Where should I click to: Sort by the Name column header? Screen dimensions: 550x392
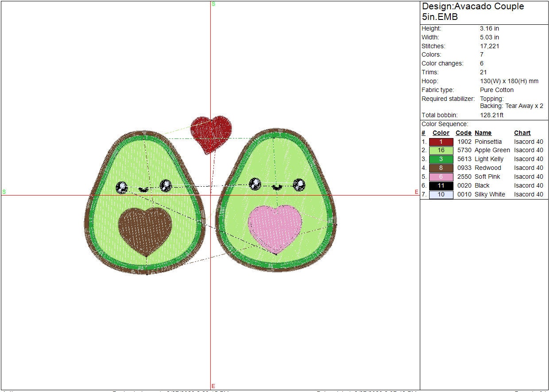point(483,133)
